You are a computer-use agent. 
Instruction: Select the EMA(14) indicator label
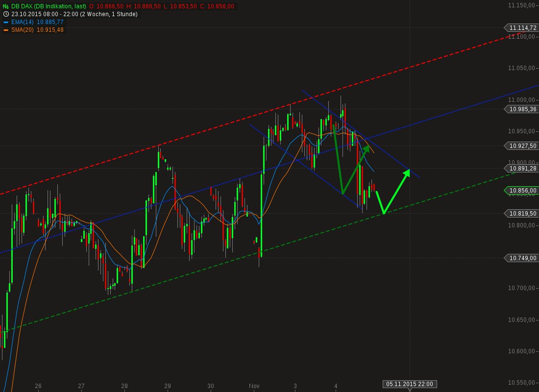23,22
